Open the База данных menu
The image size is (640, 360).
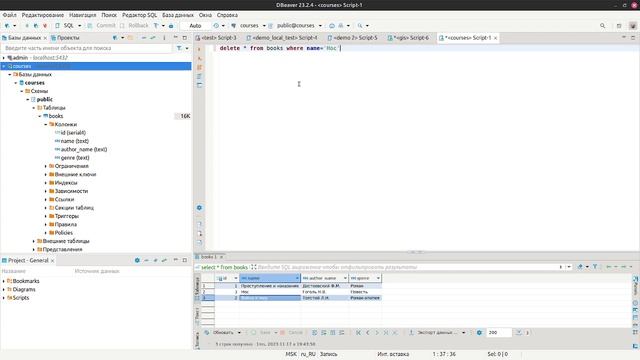178,15
